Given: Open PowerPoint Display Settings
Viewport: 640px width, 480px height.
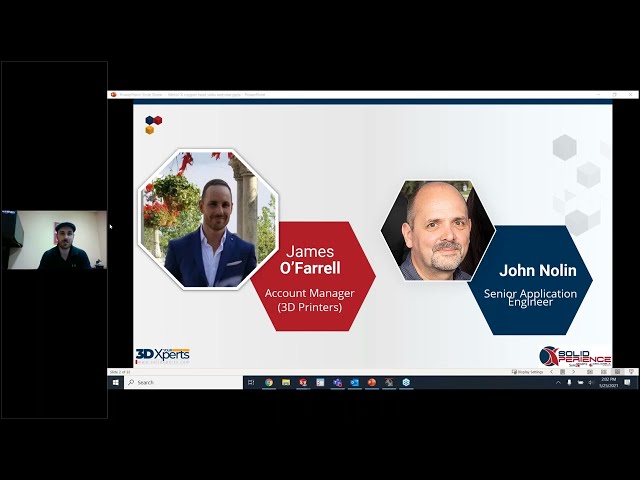Looking at the screenshot, I should 527,372.
